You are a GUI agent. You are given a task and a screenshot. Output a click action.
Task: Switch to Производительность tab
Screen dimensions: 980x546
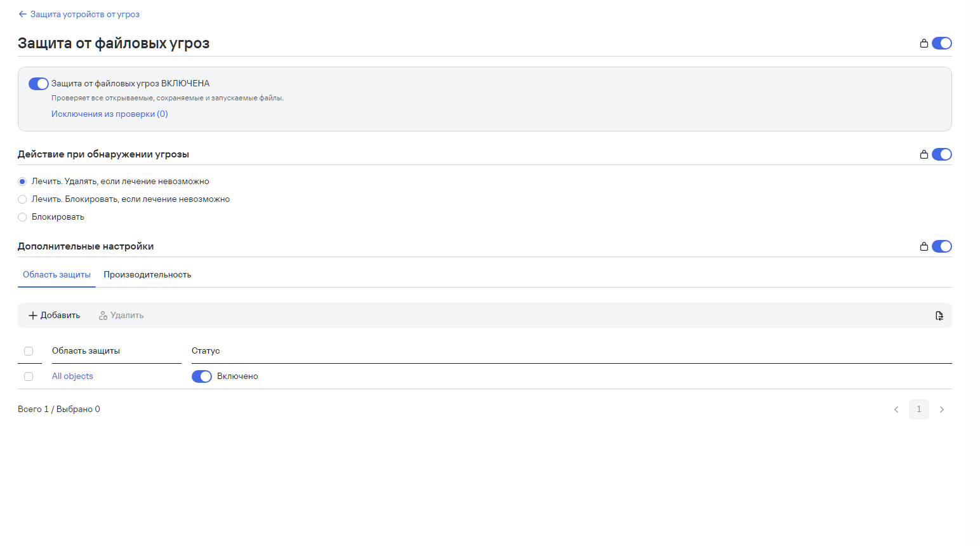coord(147,275)
